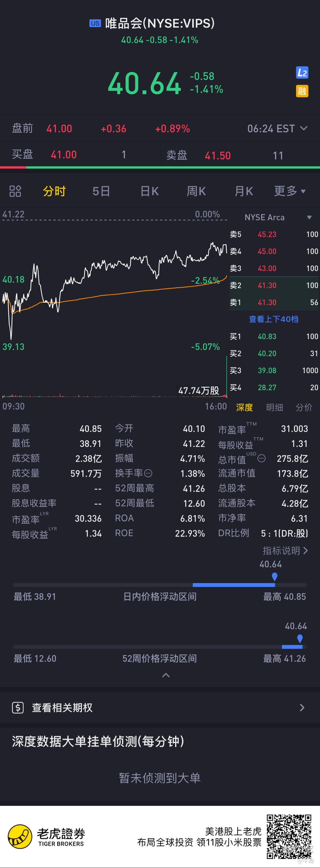Tap the 老虎證券 Tiger Brokers logo
This screenshot has width=320, height=868.
(x=46, y=836)
